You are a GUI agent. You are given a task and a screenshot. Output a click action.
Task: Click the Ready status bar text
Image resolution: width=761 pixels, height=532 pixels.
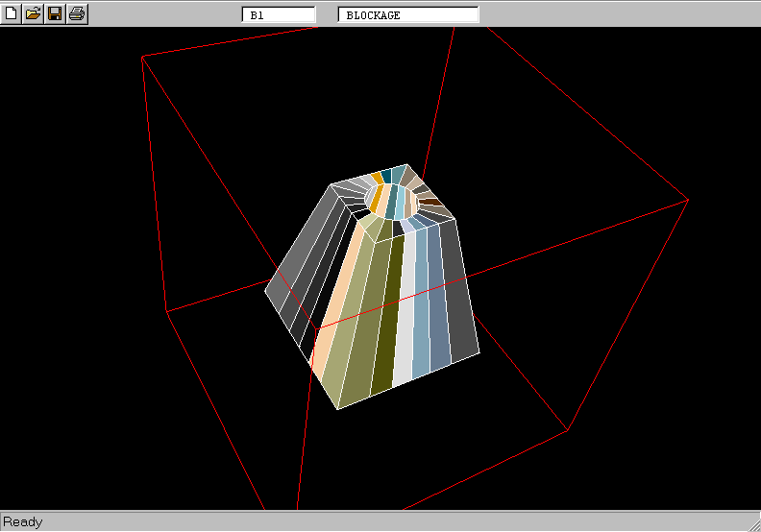tap(23, 522)
